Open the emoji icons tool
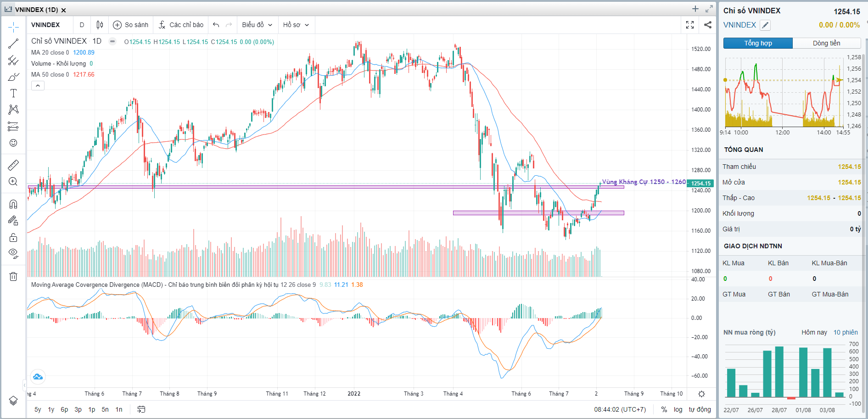 (13, 143)
